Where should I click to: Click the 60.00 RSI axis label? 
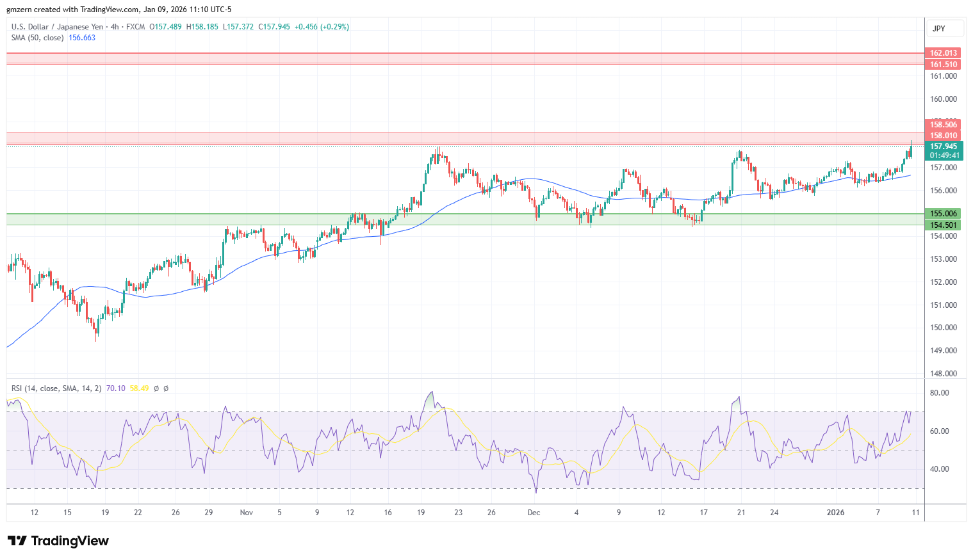940,431
